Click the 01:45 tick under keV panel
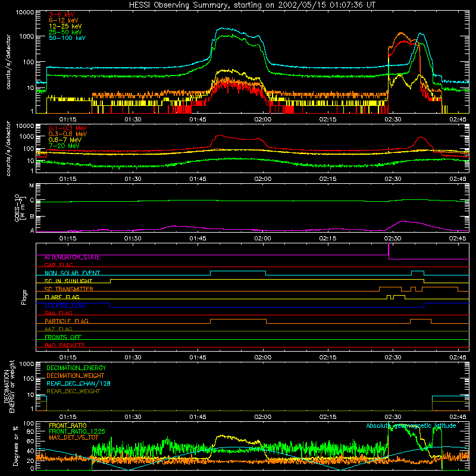Viewport: 476px width, 476px height. pyautogui.click(x=198, y=120)
